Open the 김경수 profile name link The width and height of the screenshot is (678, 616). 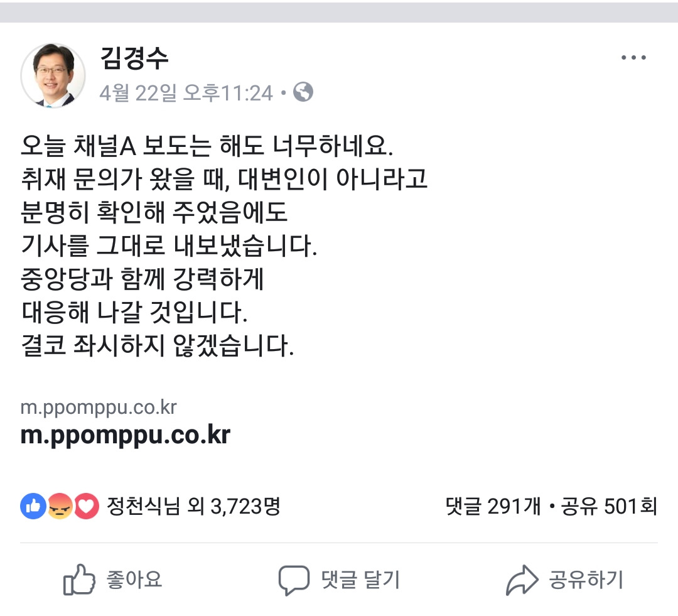[x=134, y=58]
